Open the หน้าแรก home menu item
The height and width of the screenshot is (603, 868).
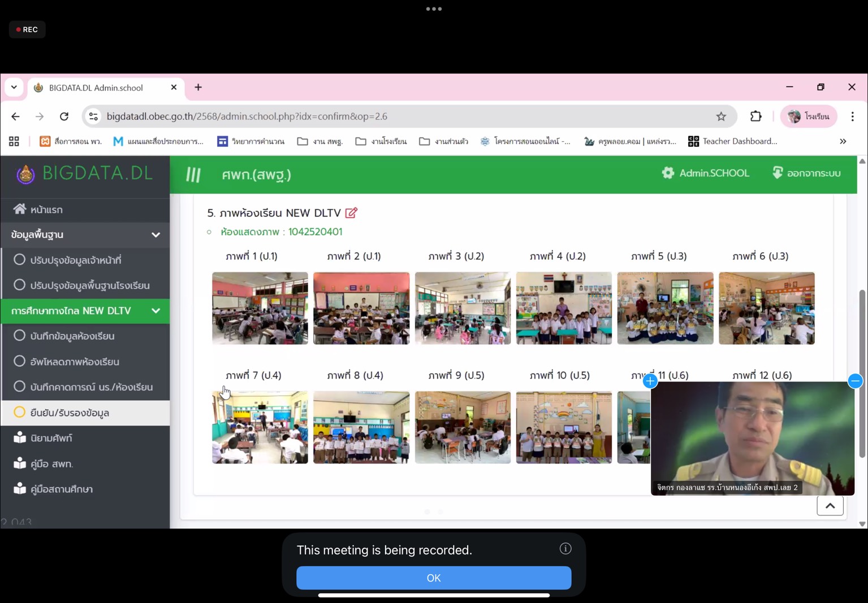click(x=46, y=210)
